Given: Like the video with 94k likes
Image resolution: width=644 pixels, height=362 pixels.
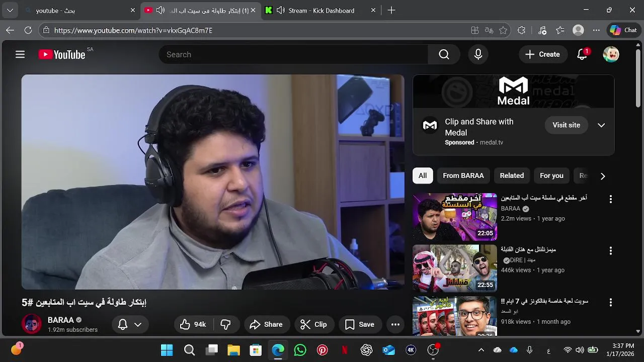Looking at the screenshot, I should (x=193, y=324).
